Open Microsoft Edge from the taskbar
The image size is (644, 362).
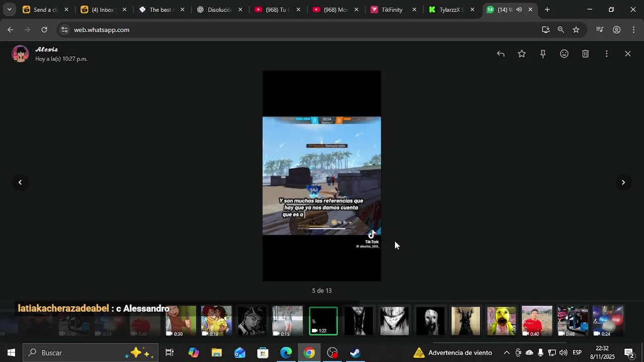286,353
